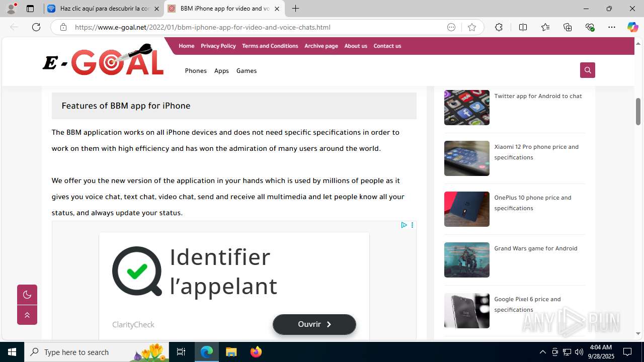The height and width of the screenshot is (362, 644).
Task: Click the page vertical scrollbar thumb
Action: click(638, 112)
